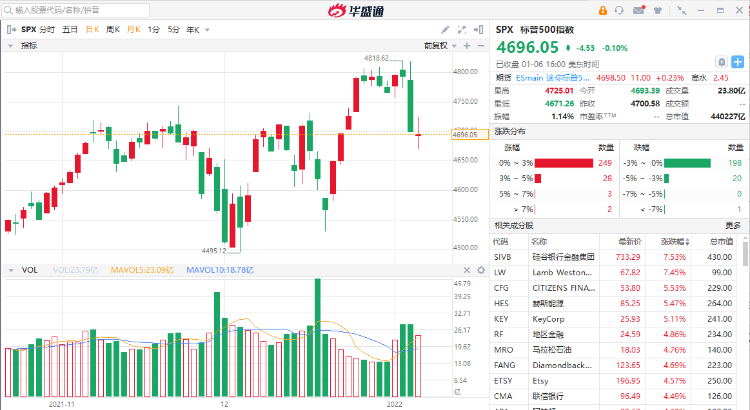Open the dropdown arrow next to 年K
The image size is (750, 410).
coord(207,30)
